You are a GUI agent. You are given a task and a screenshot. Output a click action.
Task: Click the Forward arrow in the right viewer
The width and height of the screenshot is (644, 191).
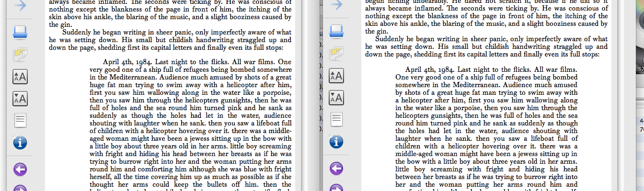[x=336, y=5]
